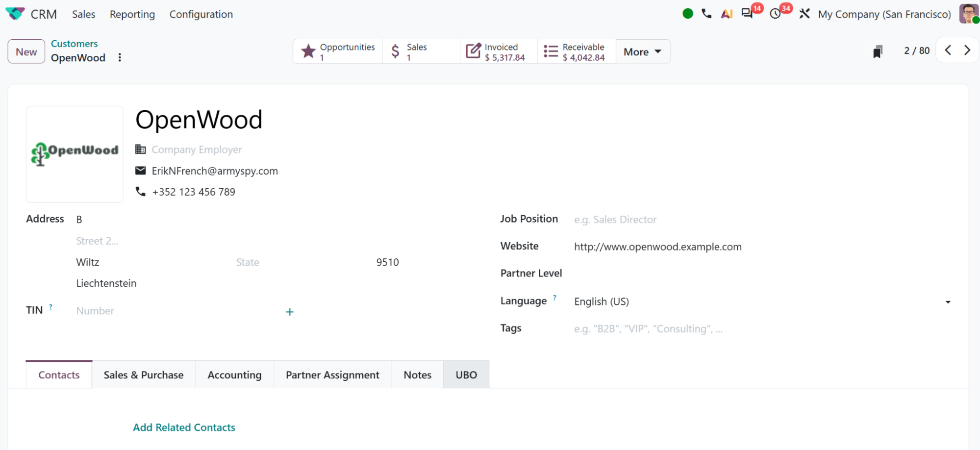Open the conversations icon with 14 badge
Image resolution: width=980 pixels, height=450 pixels.
coord(747,14)
